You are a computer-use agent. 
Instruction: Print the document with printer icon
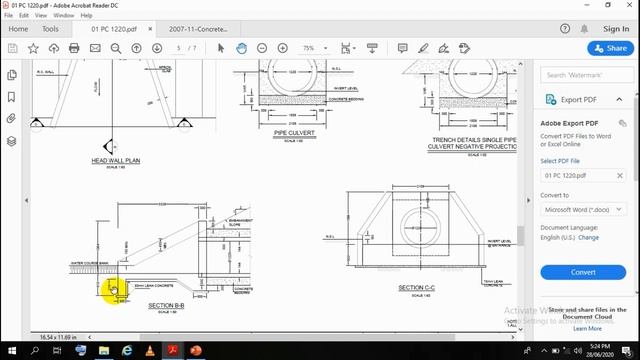[x=74, y=48]
